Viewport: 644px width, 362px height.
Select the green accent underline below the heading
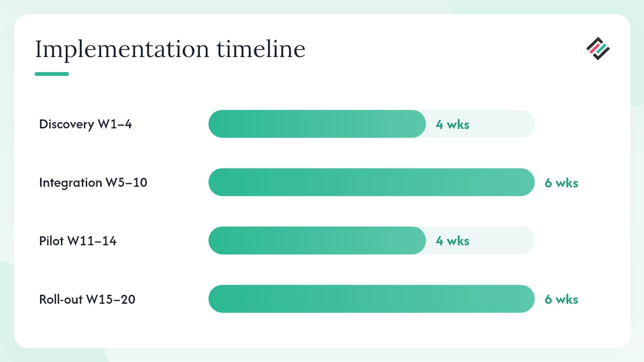click(x=52, y=74)
